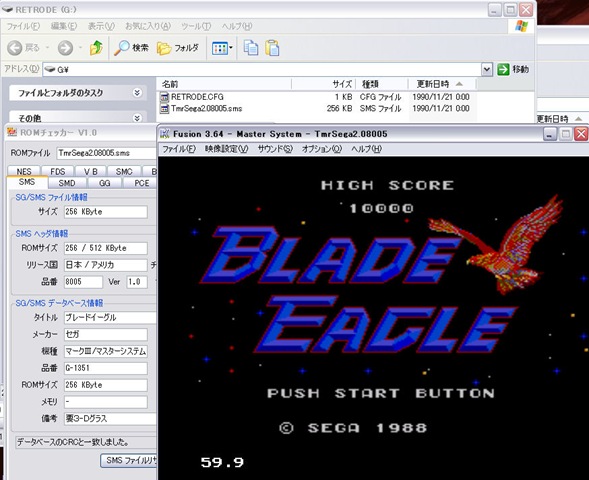The height and width of the screenshot is (480, 589).
Task: Click the Explorer Back arrow icon
Action: (x=15, y=48)
